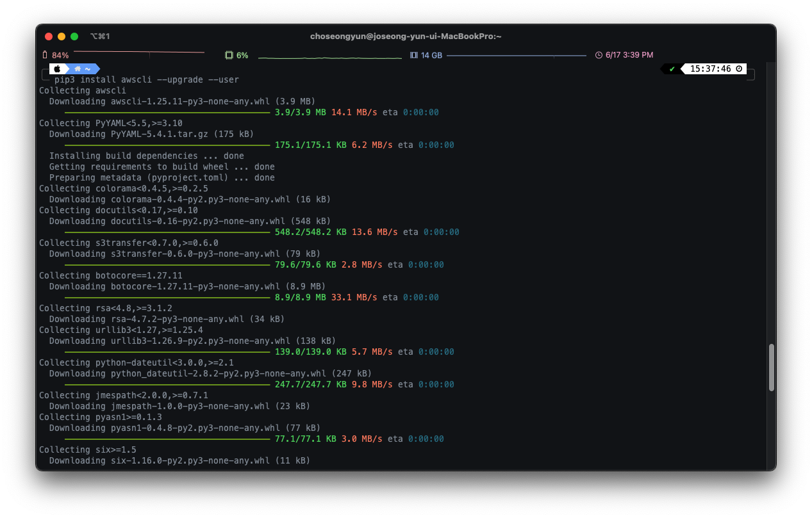Minimize the terminal with the yellow button
This screenshot has height=518, width=812.
click(x=62, y=36)
